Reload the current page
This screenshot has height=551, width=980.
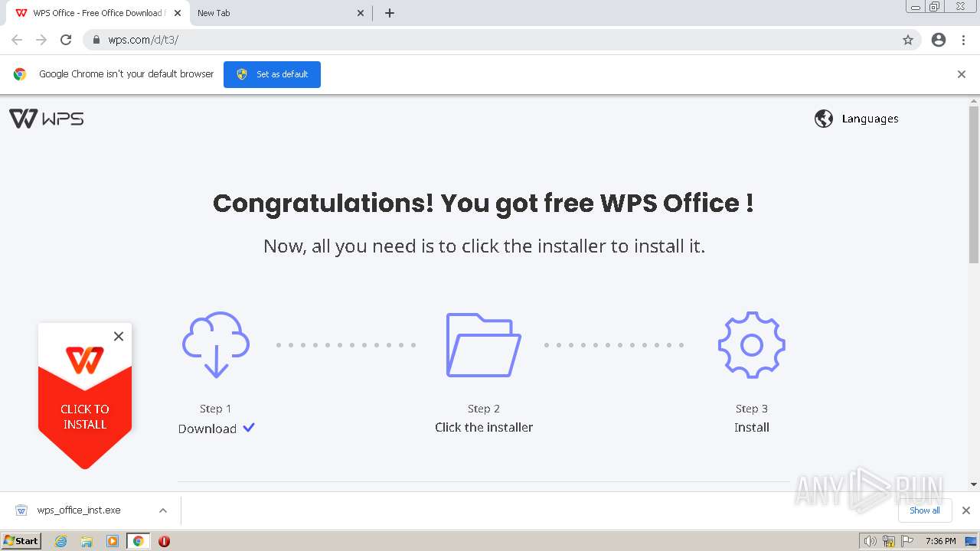66,40
